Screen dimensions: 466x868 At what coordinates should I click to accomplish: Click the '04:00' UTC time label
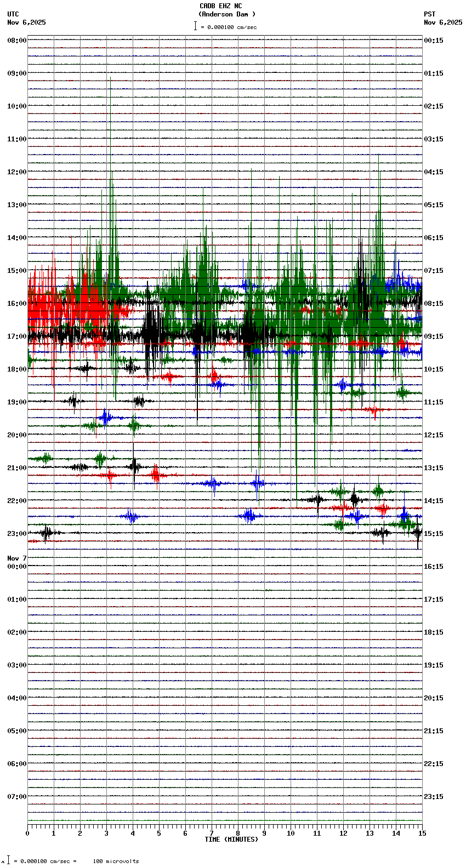point(17,698)
